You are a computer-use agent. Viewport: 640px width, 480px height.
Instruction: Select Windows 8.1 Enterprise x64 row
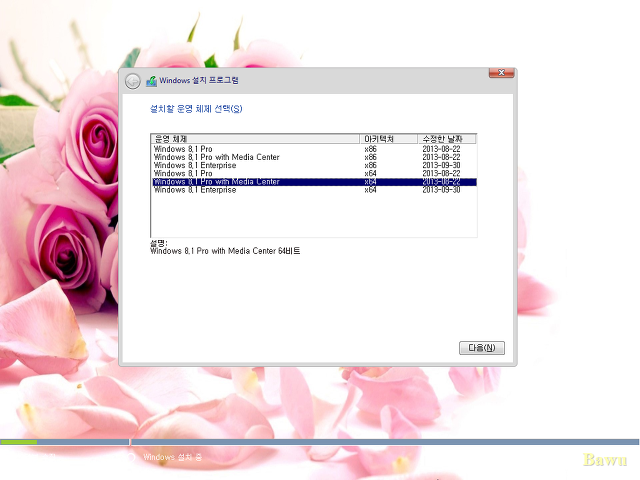(314, 190)
